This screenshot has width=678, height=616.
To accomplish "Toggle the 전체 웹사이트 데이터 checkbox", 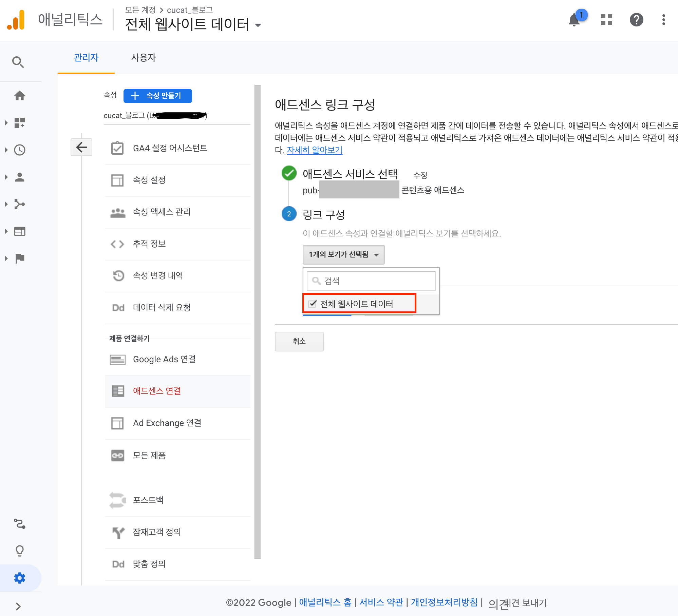I will pyautogui.click(x=313, y=304).
